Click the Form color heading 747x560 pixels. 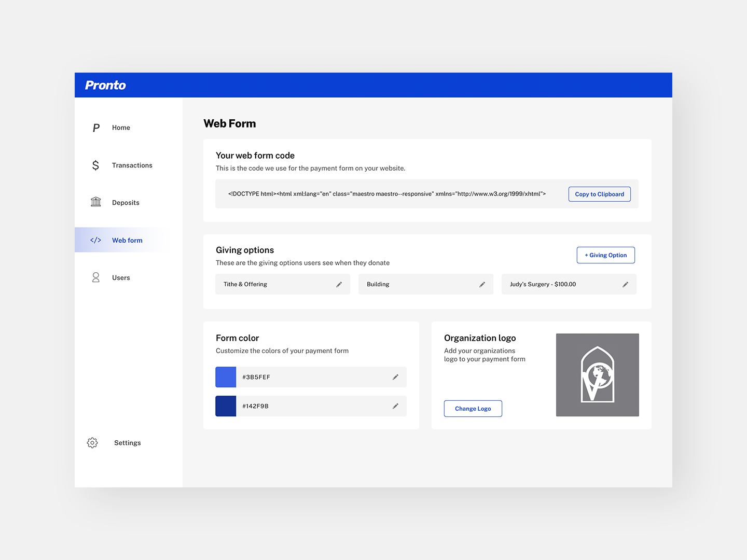[237, 338]
